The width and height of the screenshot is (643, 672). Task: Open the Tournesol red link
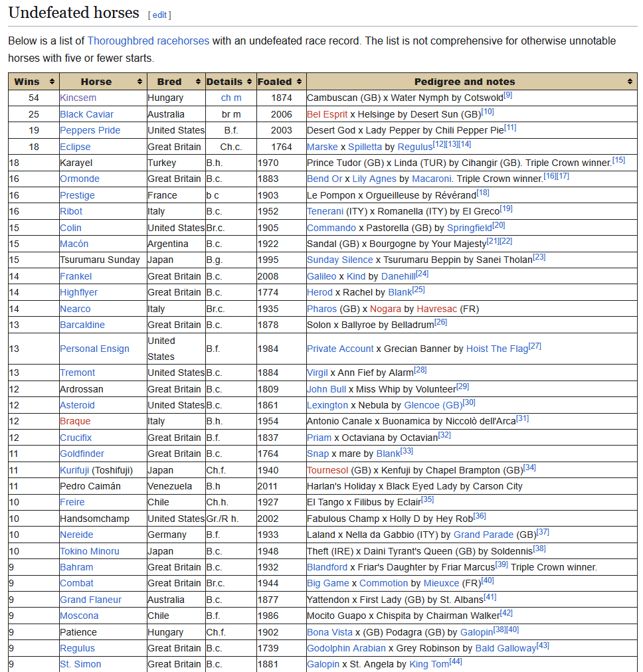pos(327,471)
